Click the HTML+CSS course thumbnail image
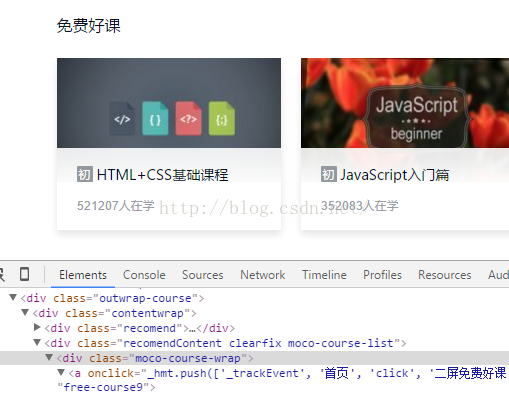 click(x=169, y=103)
